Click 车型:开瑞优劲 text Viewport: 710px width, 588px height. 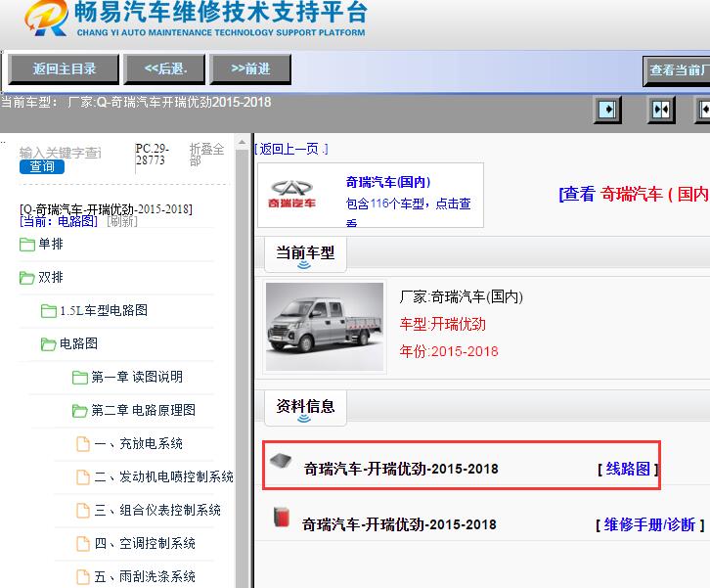pyautogui.click(x=442, y=325)
